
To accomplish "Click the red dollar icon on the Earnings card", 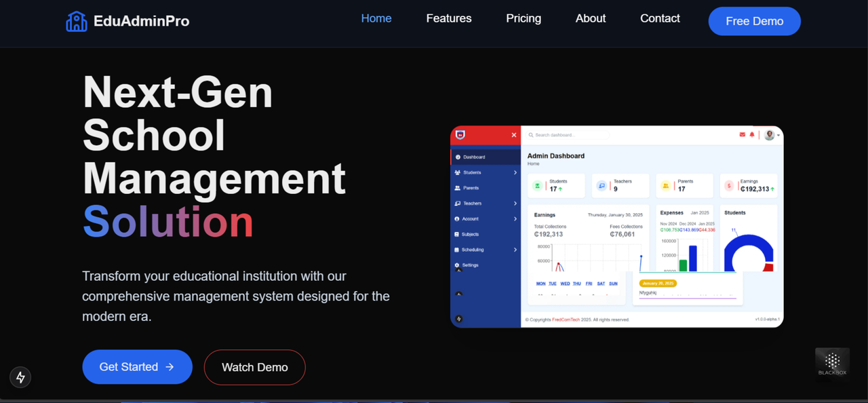I will coord(729,186).
